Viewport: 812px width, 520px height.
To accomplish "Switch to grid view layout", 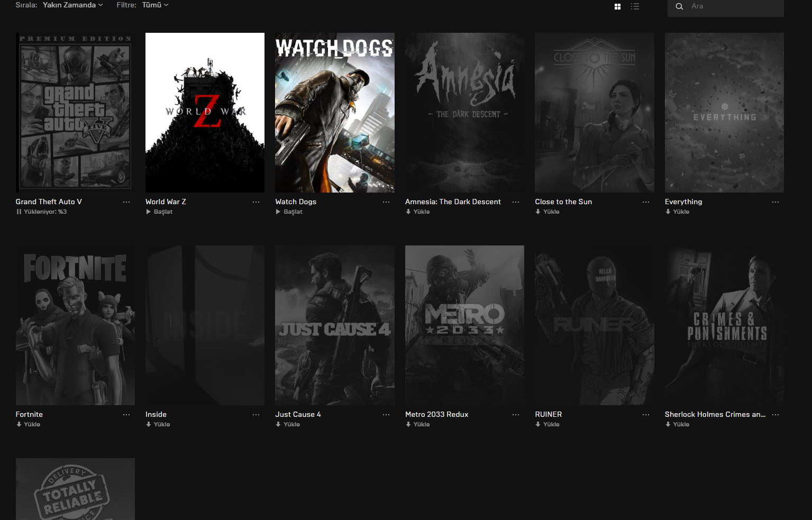I will [x=617, y=6].
